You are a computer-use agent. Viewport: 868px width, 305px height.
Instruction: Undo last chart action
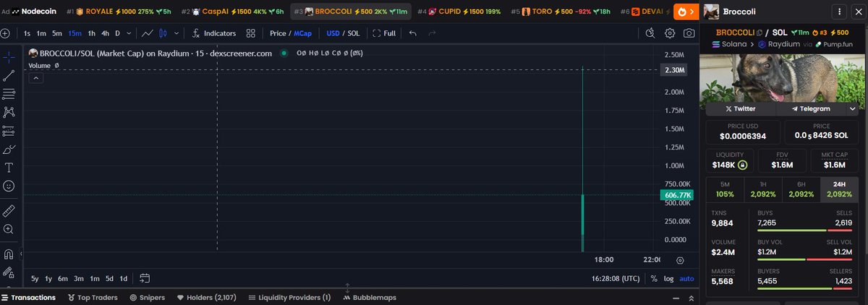(412, 33)
